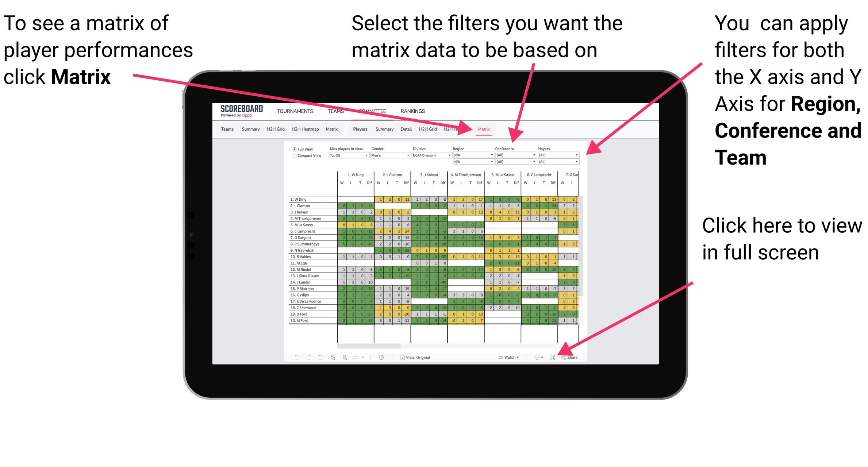The image size is (868, 467).
Task: Click the redo arrow icon bottom left
Action: point(305,356)
